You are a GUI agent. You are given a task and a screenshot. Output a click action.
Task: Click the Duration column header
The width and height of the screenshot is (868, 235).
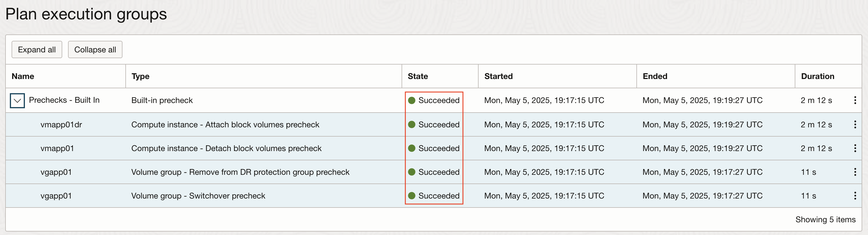pyautogui.click(x=817, y=76)
